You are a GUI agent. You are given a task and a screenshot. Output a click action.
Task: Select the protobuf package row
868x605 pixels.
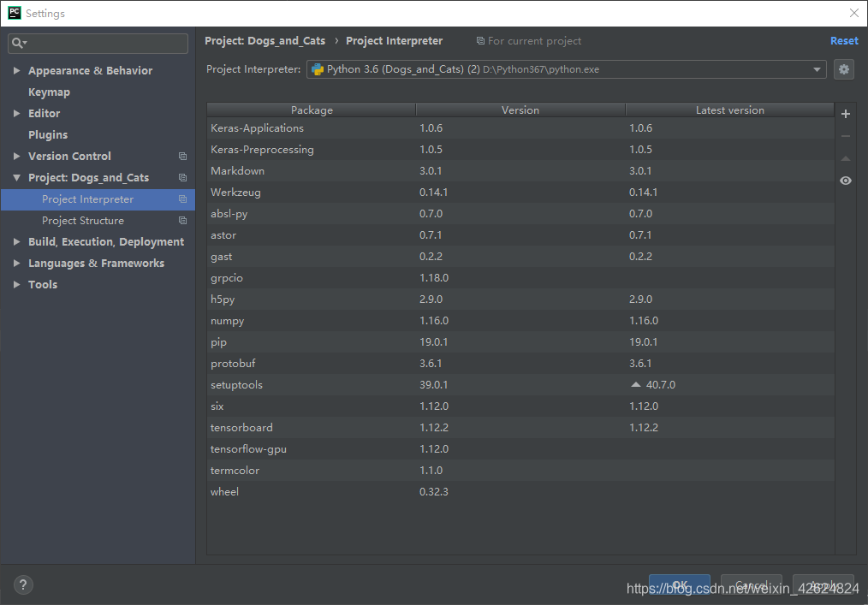click(520, 364)
